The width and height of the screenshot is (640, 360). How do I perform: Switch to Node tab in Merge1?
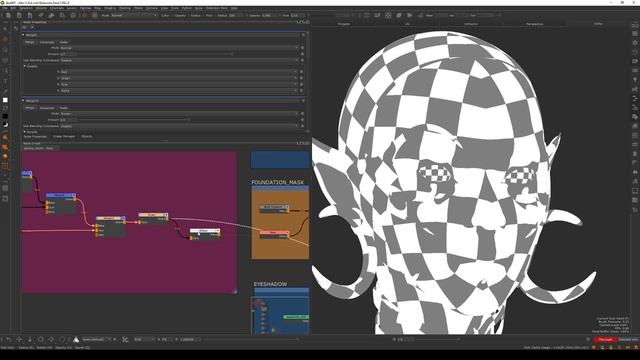coord(63,42)
